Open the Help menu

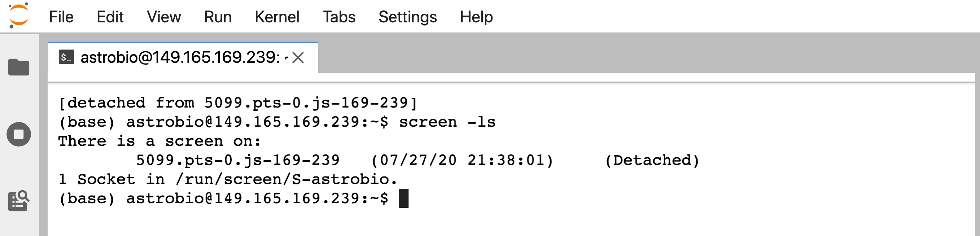[x=476, y=17]
